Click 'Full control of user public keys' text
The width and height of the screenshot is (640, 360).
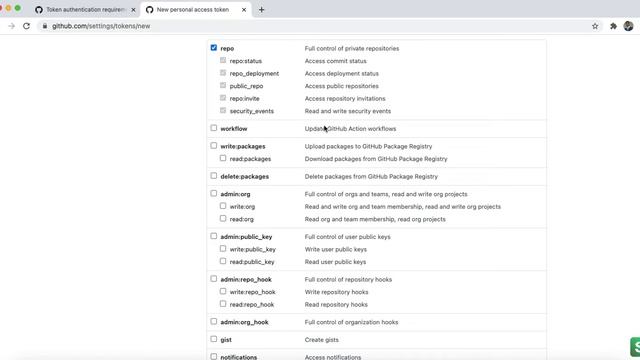pos(347,237)
